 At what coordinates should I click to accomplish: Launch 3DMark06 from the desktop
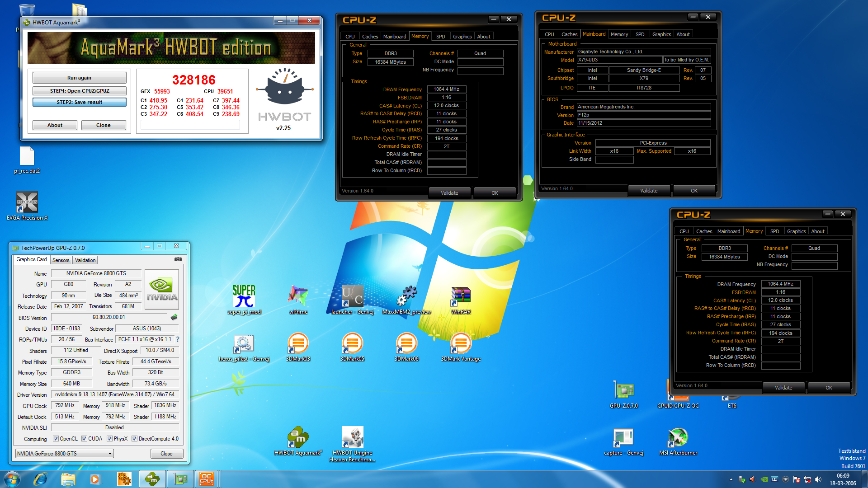[407, 348]
